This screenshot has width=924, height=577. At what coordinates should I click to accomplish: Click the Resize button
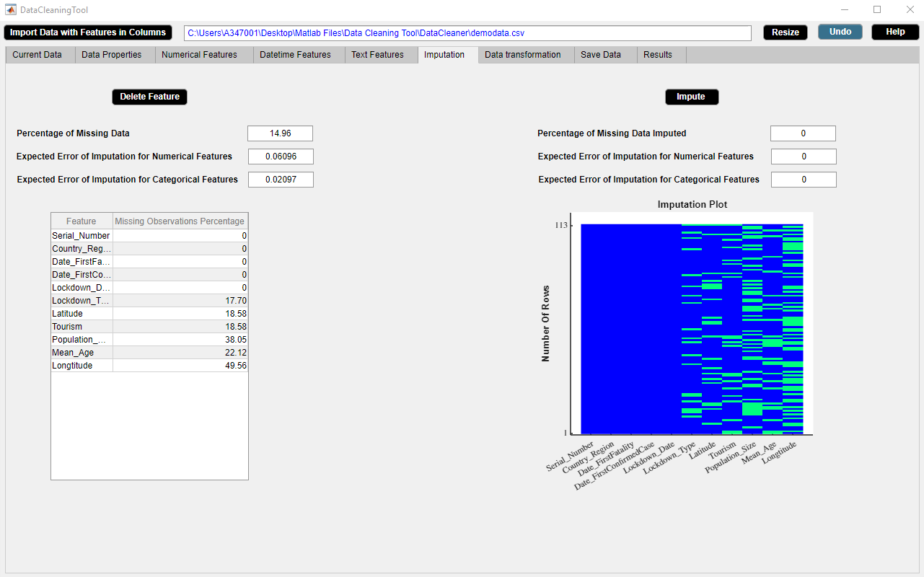(786, 32)
